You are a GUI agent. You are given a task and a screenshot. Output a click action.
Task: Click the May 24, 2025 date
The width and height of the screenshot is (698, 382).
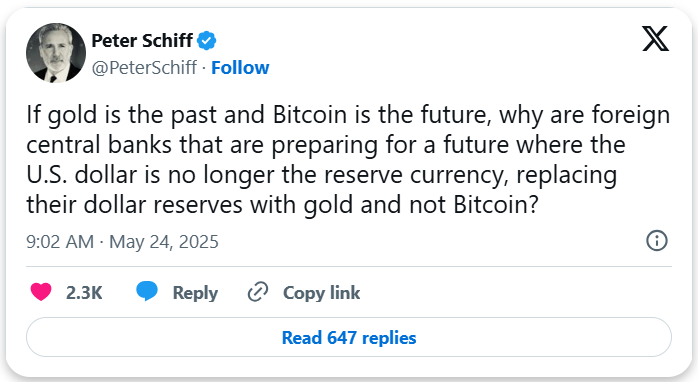[x=164, y=242]
